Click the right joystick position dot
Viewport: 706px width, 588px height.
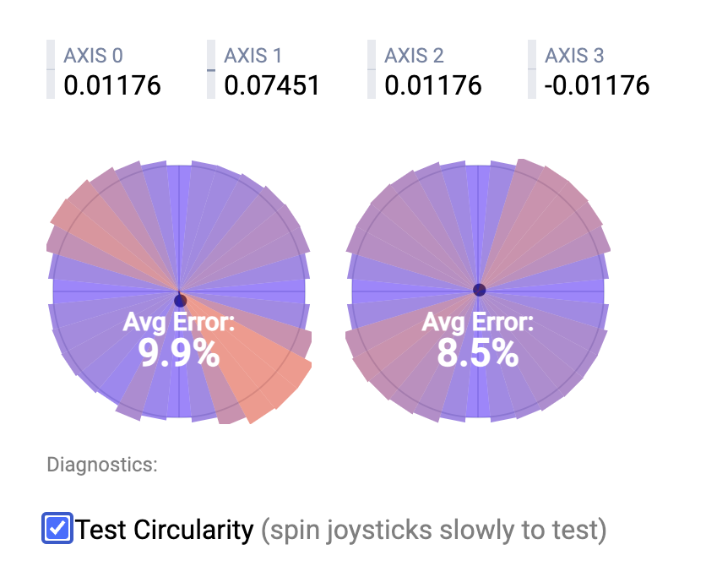(x=479, y=290)
